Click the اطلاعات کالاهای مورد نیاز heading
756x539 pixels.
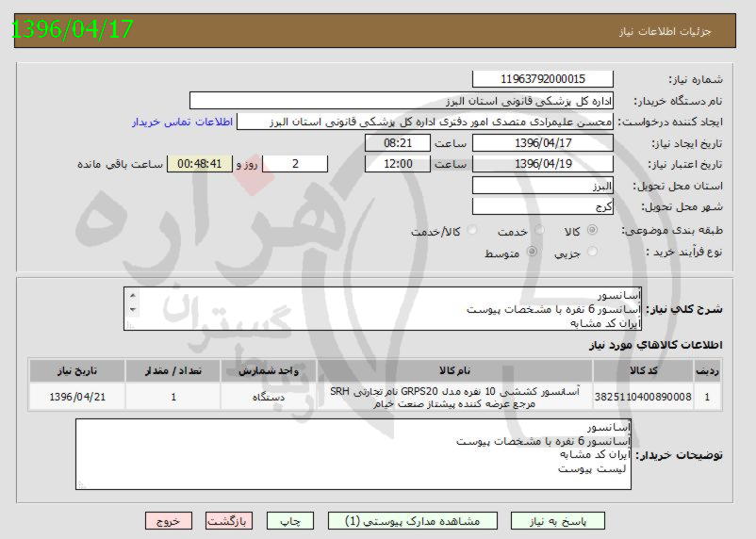click(x=656, y=345)
